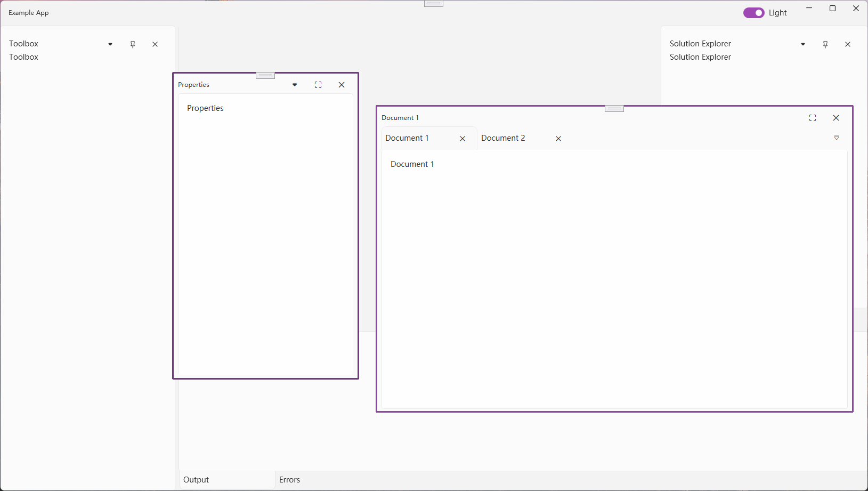Close the Properties floating window
Viewport: 868px width, 491px height.
pos(342,84)
